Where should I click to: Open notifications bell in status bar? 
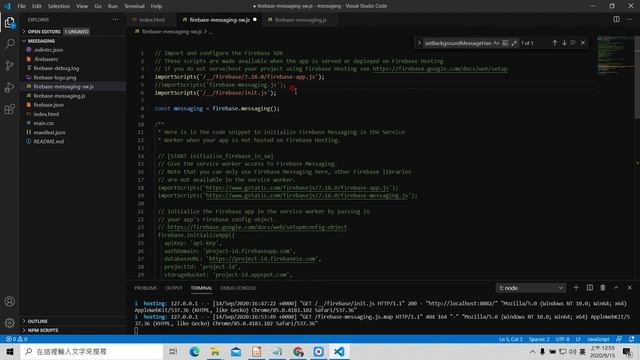coord(632,339)
